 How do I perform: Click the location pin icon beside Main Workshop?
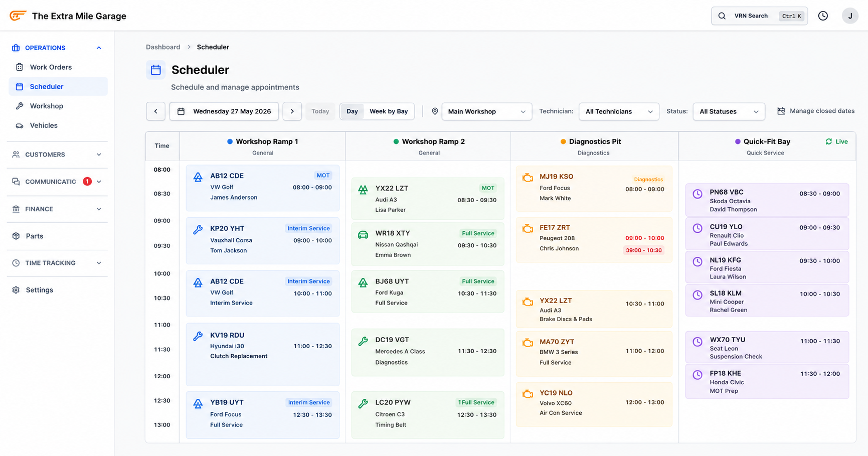tap(435, 111)
